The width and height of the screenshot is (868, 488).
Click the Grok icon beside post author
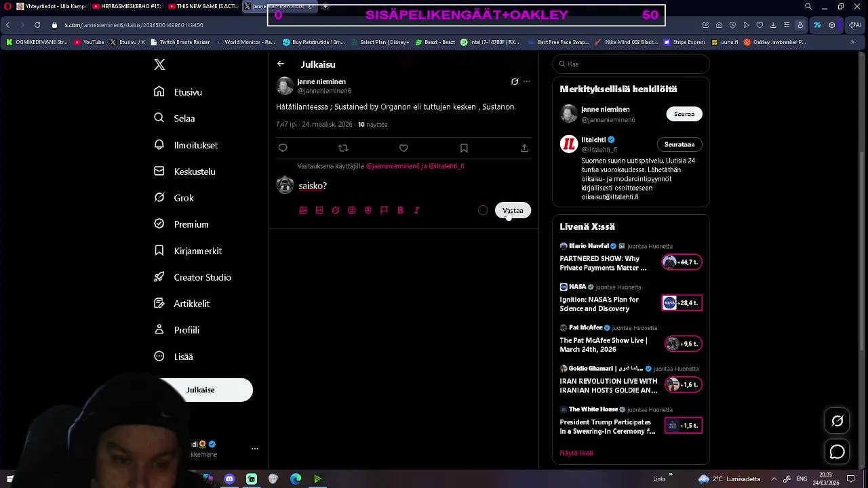(x=515, y=81)
